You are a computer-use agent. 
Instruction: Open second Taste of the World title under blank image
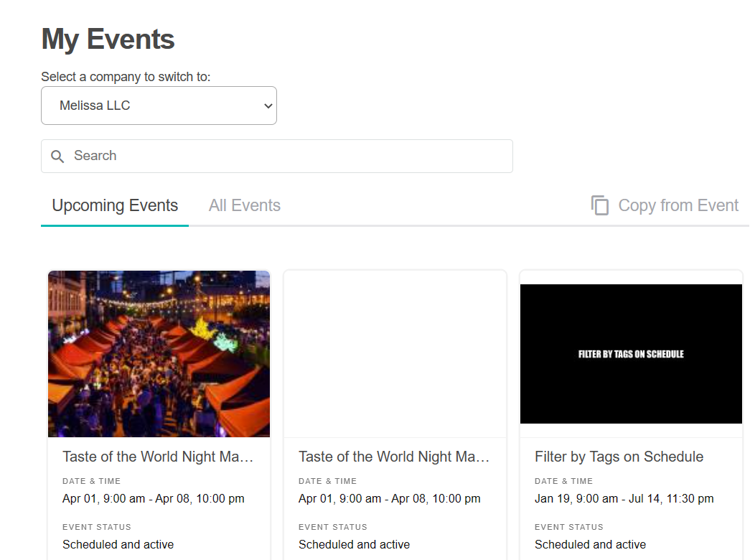394,457
